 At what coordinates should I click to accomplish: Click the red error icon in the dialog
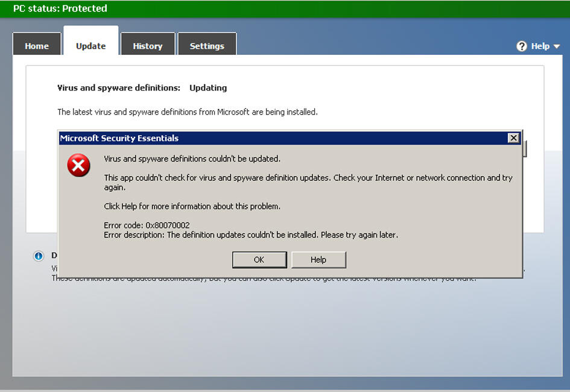tap(78, 165)
